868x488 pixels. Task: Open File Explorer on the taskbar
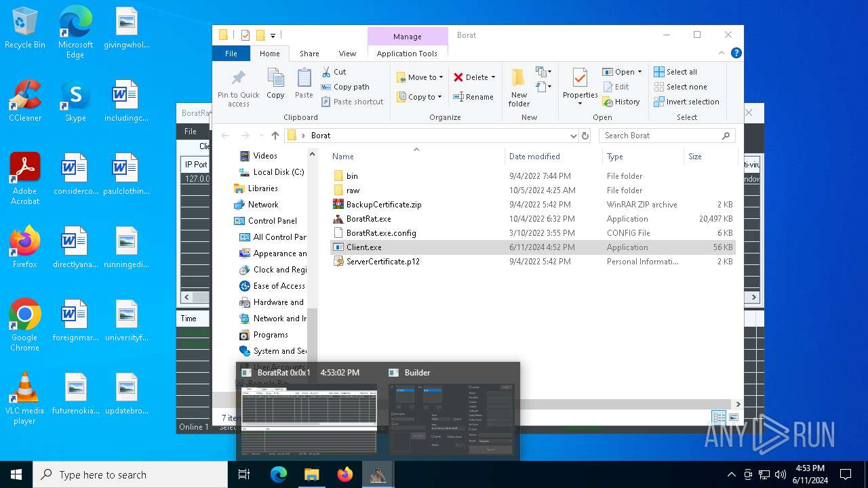pyautogui.click(x=311, y=474)
